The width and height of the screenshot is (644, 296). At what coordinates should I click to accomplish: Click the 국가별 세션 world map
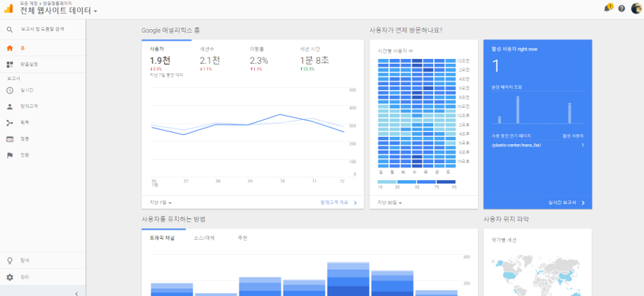[537, 276]
